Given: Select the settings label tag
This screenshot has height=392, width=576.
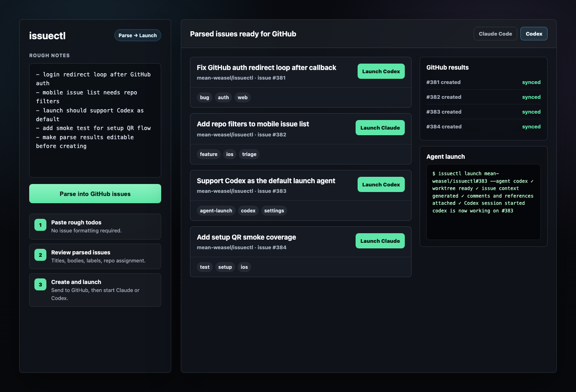Looking at the screenshot, I should click(274, 210).
